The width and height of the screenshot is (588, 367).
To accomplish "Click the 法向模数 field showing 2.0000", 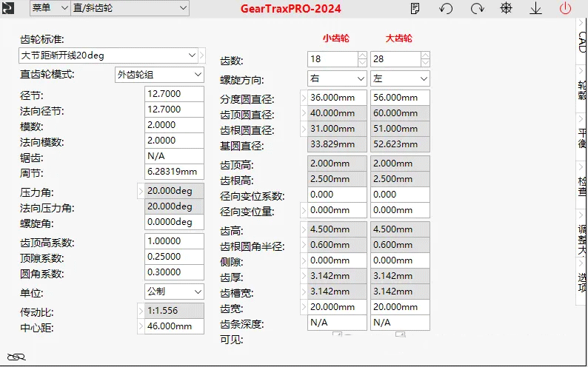I will (174, 141).
